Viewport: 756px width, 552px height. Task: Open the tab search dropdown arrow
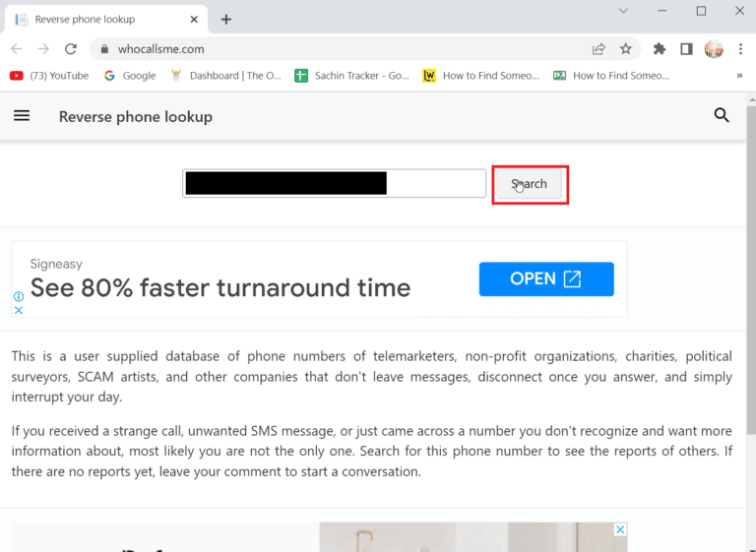pyautogui.click(x=623, y=11)
